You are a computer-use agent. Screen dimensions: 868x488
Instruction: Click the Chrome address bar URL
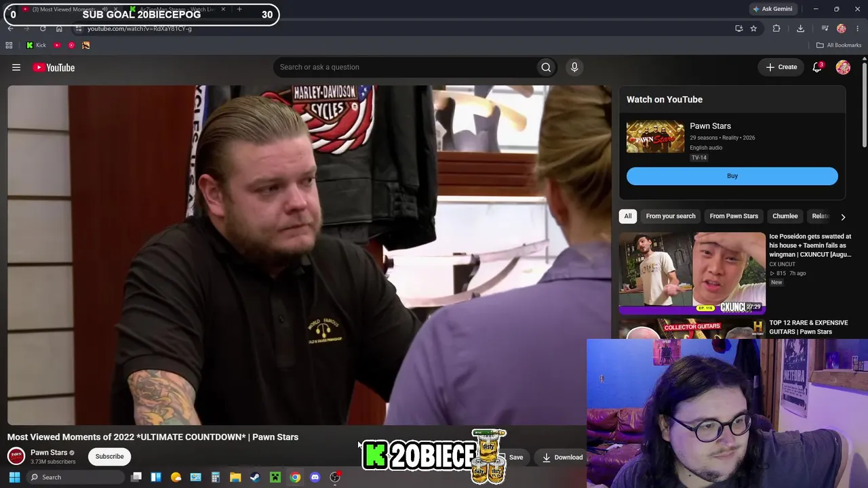140,28
